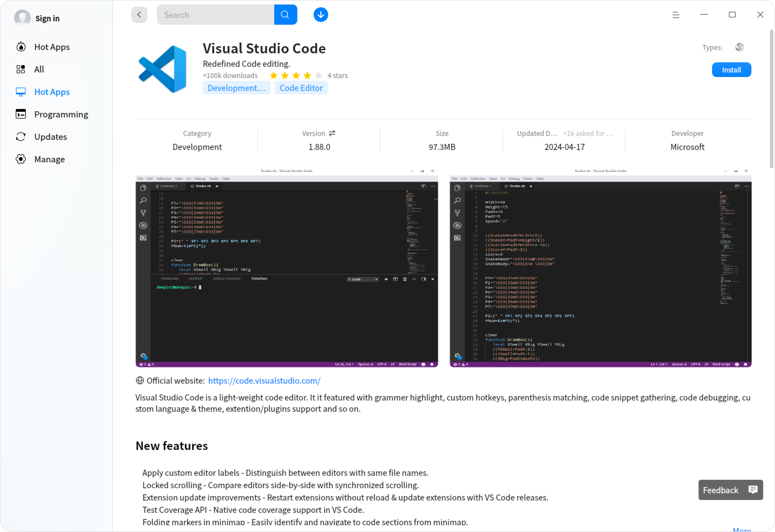
Task: Click the first star in the rating
Action: (273, 76)
